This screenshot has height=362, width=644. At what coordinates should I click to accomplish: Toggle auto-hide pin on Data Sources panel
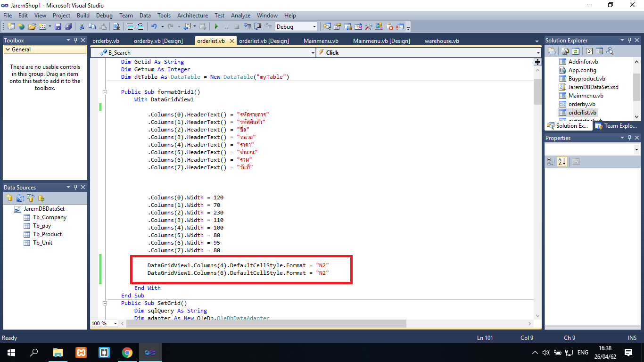click(75, 187)
